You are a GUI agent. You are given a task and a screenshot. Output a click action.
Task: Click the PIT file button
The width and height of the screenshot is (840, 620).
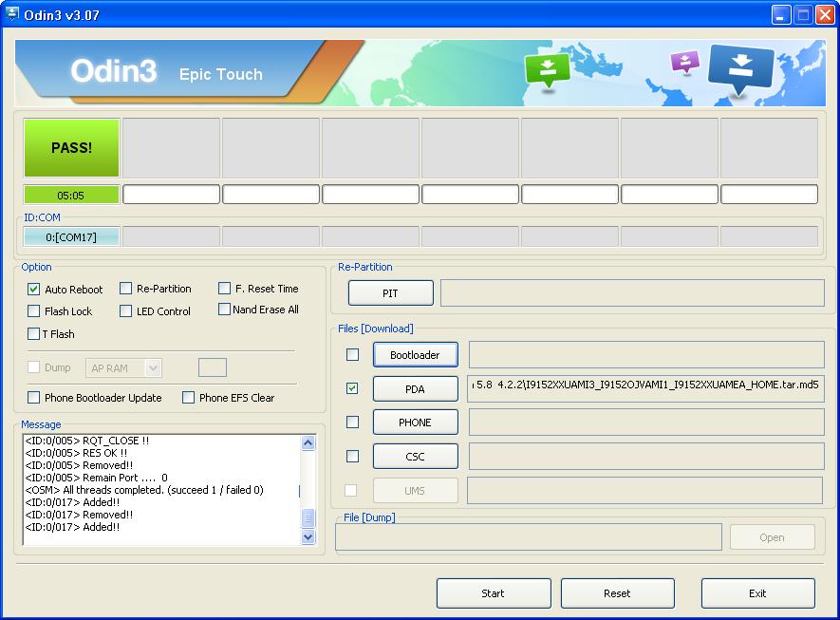(x=390, y=293)
